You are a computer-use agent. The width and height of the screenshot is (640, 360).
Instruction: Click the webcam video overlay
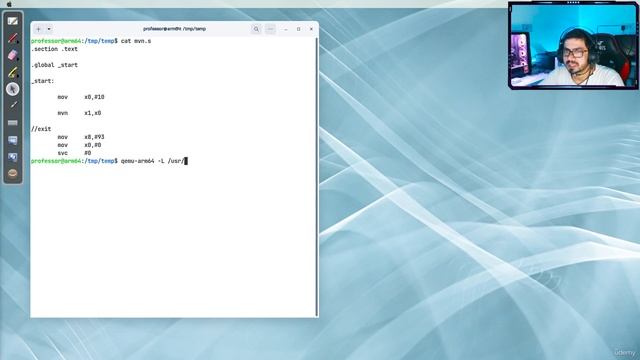(573, 45)
